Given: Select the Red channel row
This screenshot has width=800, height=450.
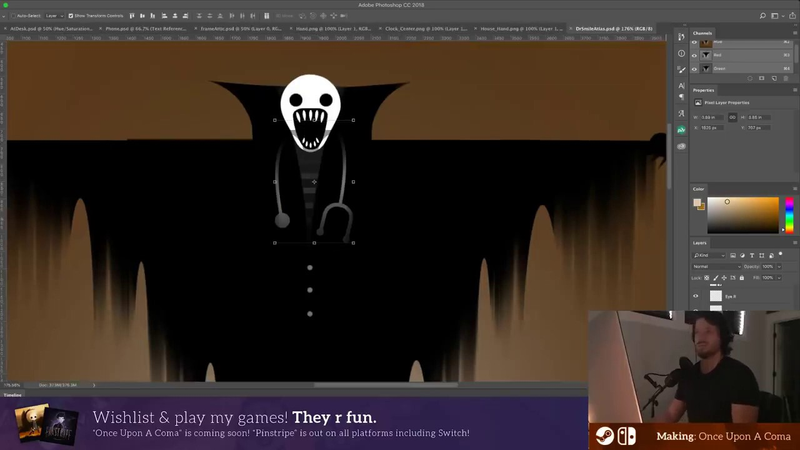Looking at the screenshot, I should (x=743, y=55).
